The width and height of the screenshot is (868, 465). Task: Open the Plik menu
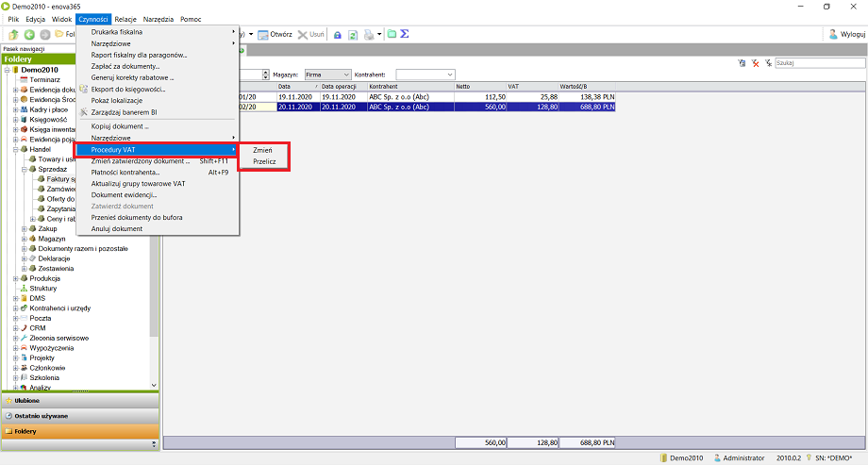[13, 20]
